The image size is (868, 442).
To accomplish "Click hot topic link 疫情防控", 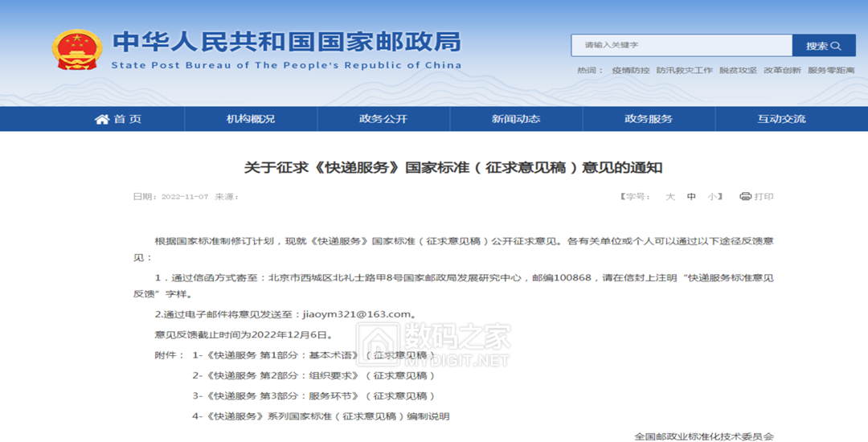I will pos(630,71).
